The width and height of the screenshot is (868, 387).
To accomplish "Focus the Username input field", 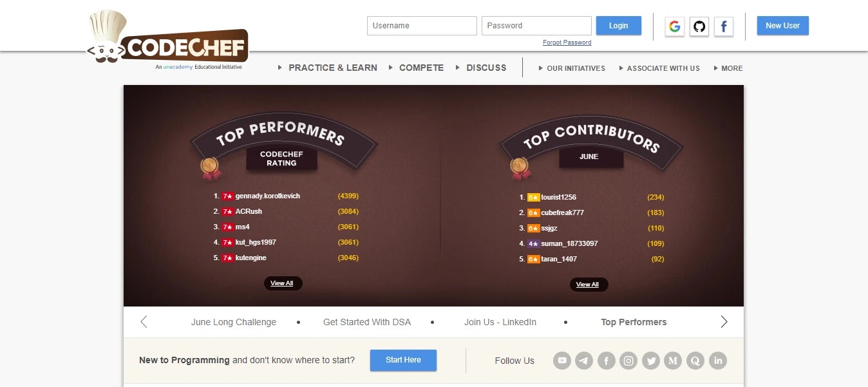I will pyautogui.click(x=422, y=26).
